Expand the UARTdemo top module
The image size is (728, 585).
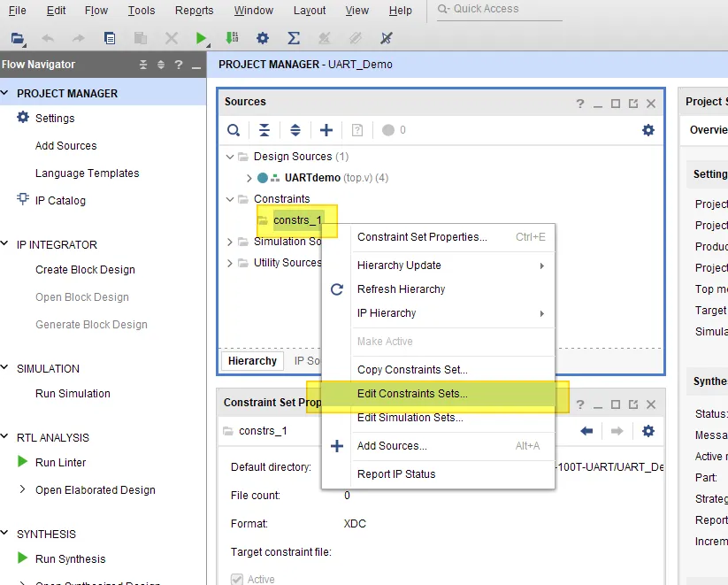(249, 178)
